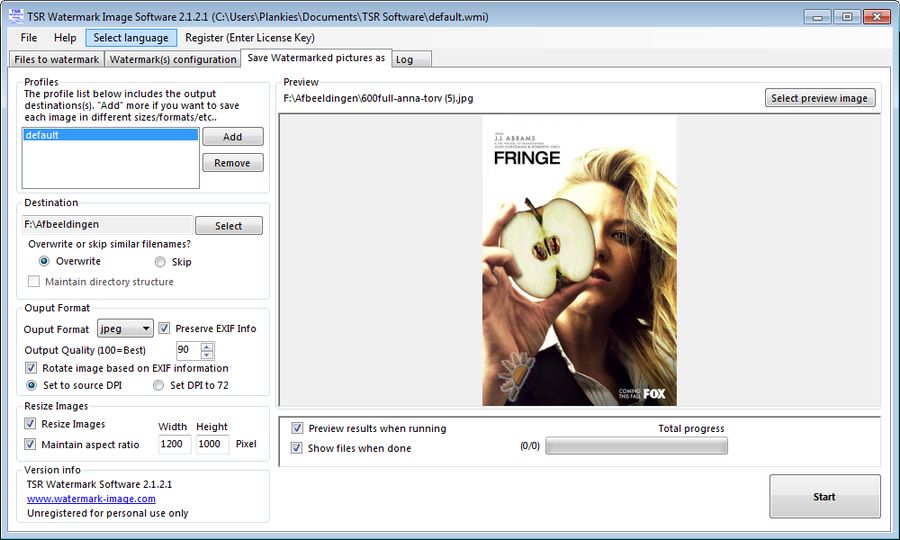Minimize the TSR Watermark window
Viewport: 900px width, 540px height.
[818, 17]
